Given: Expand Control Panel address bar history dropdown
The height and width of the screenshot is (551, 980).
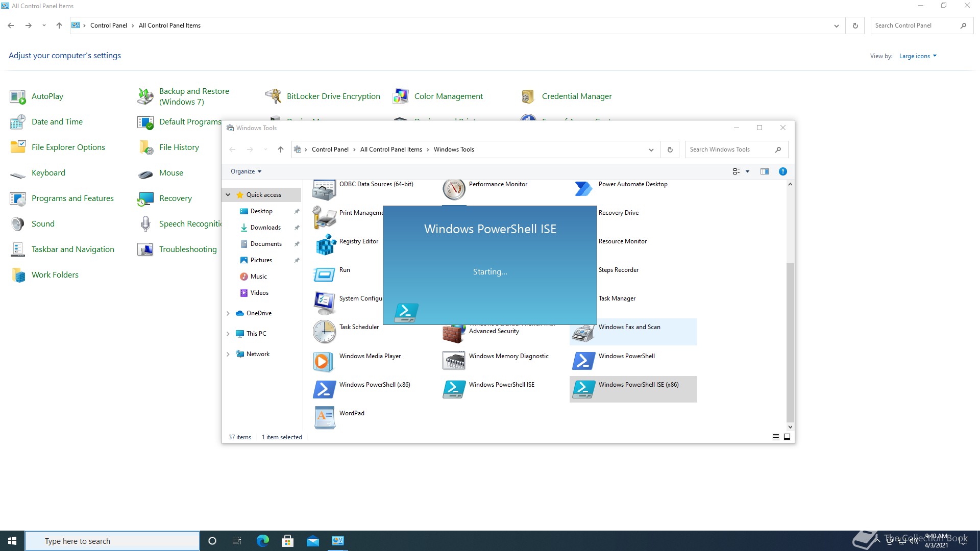Looking at the screenshot, I should click(836, 26).
